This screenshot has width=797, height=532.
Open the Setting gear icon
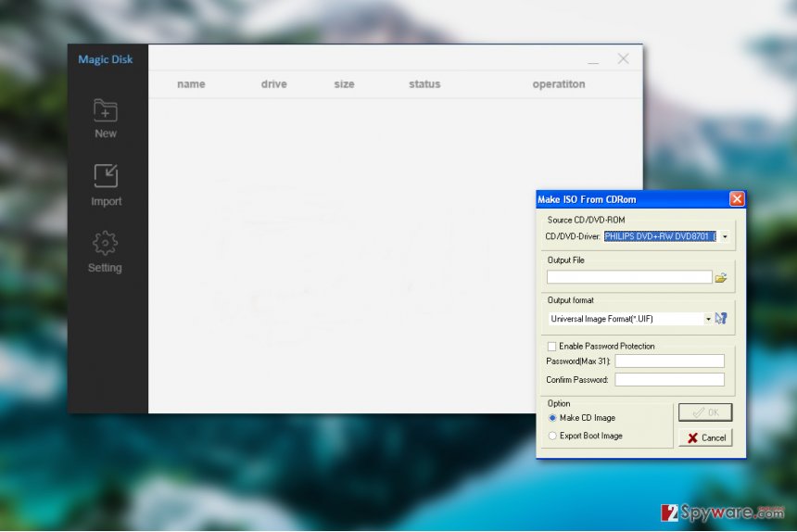pos(105,244)
